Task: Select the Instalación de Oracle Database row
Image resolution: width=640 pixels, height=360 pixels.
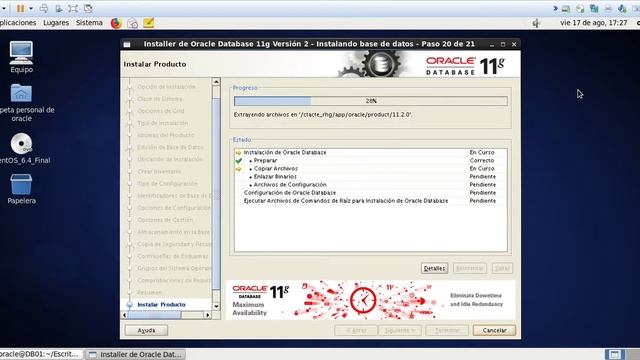Action: pyautogui.click(x=370, y=152)
